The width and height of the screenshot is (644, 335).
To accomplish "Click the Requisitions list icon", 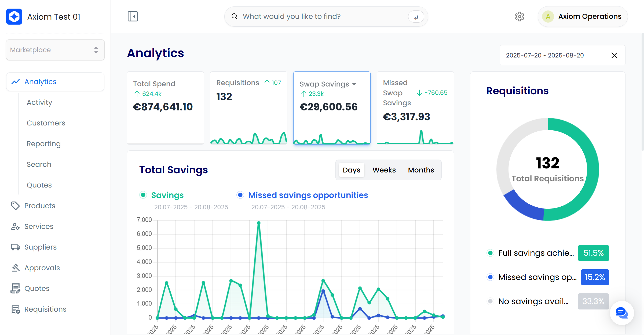I will pos(15,309).
